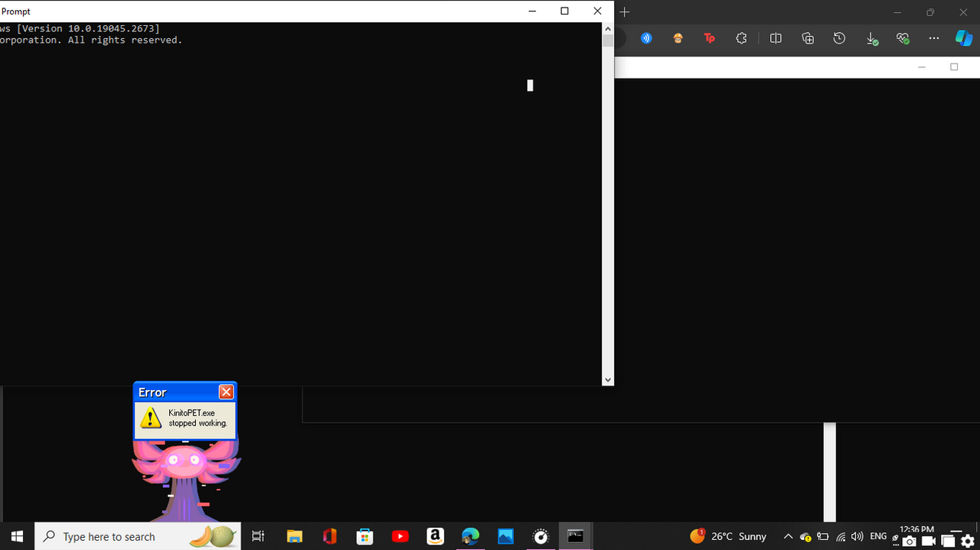Maximize the inner white-titled window in Edge
The height and width of the screenshot is (550, 980).
click(954, 67)
